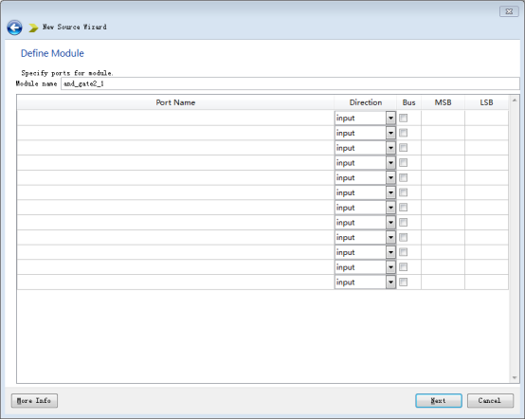525x420 pixels.
Task: Tick the Bus checkbox in last row
Action: pyautogui.click(x=403, y=282)
